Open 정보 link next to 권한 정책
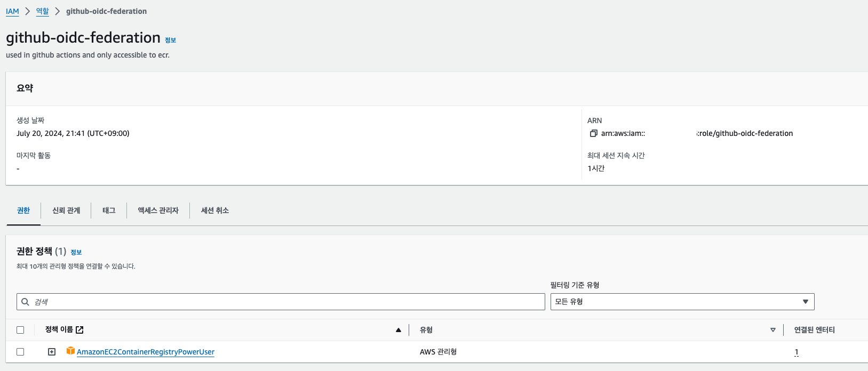868x371 pixels. (x=76, y=252)
